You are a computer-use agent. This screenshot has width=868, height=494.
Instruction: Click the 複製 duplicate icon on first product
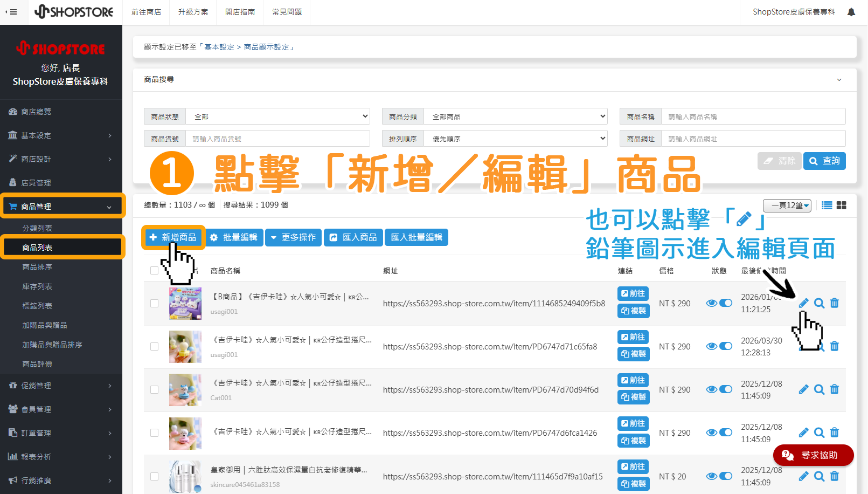pyautogui.click(x=633, y=311)
